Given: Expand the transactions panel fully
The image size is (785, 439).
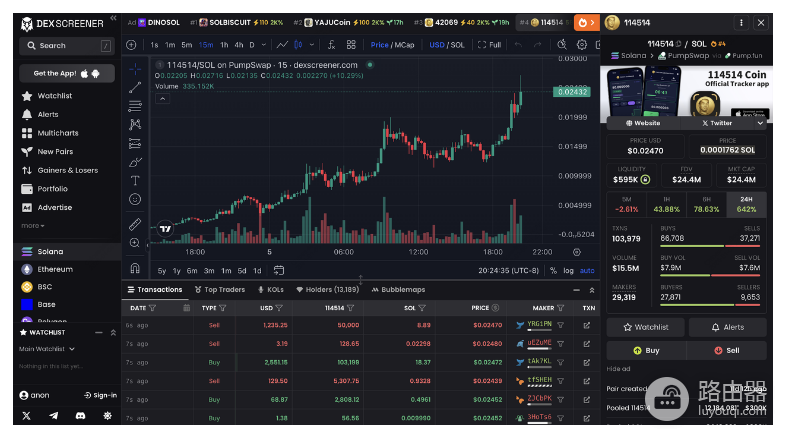Looking at the screenshot, I should tap(592, 290).
